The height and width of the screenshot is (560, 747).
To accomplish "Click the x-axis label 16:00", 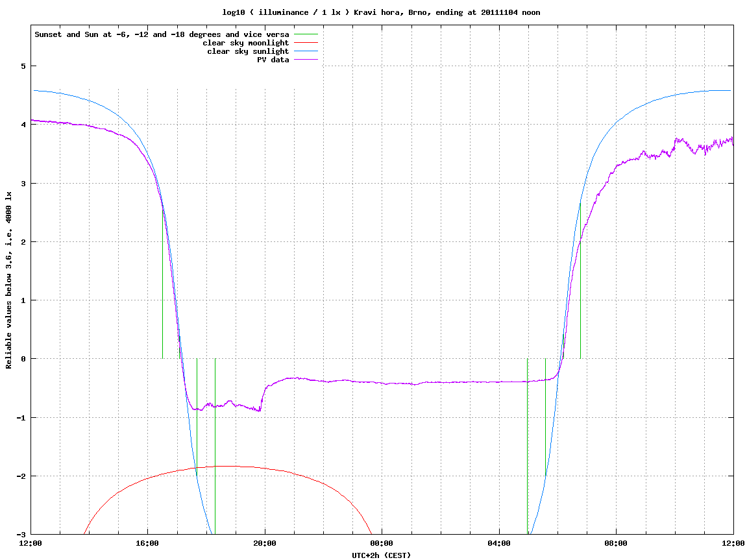I will [148, 543].
